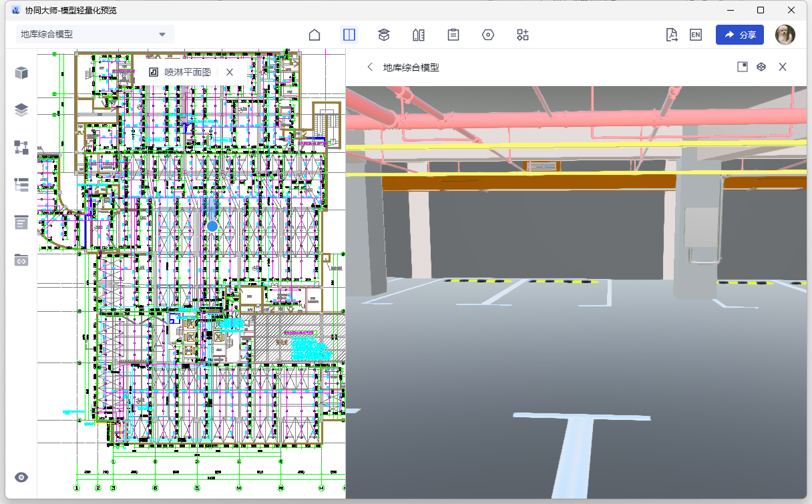Click the 喷淋平面图 drawing label
This screenshot has height=504, width=812.
pos(188,72)
